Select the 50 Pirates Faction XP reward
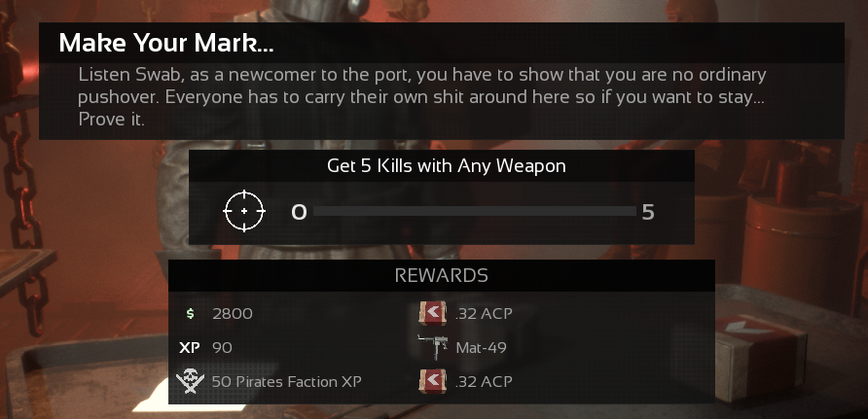The height and width of the screenshot is (419, 868). 287,381
